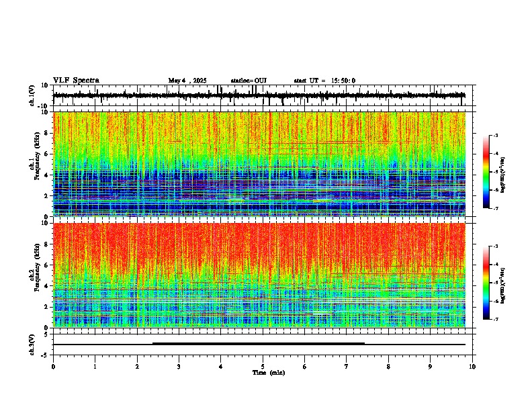Click the 'station=OUI' label
532x411 pixels.
249,81
